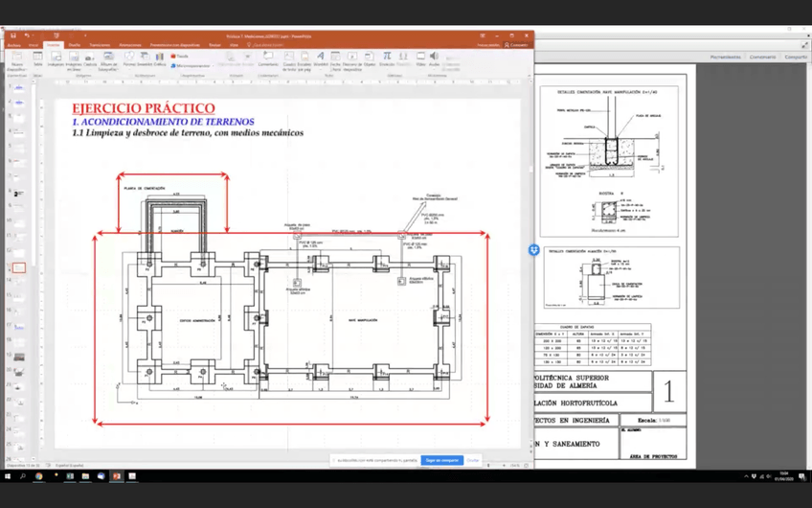Open the Archivo tab

pos(13,45)
